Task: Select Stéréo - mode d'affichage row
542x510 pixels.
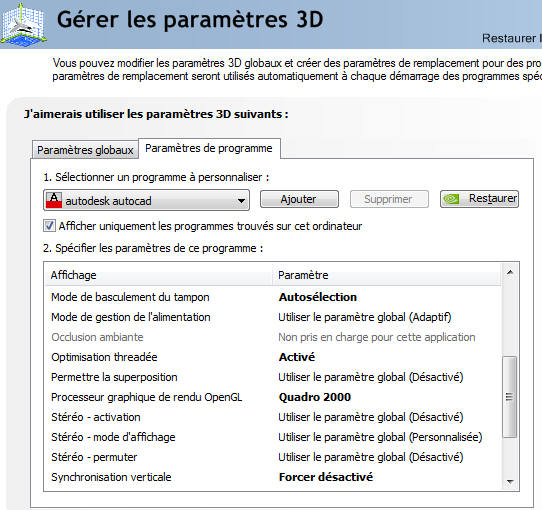Action: pyautogui.click(x=273, y=437)
